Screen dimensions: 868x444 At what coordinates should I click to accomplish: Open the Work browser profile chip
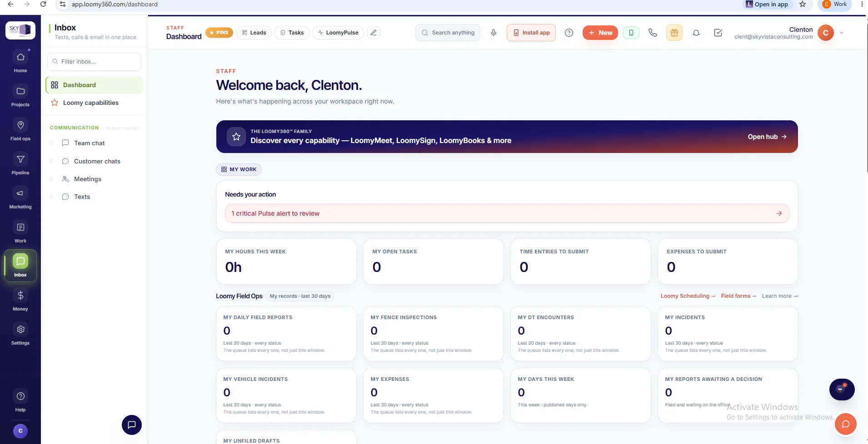click(835, 4)
